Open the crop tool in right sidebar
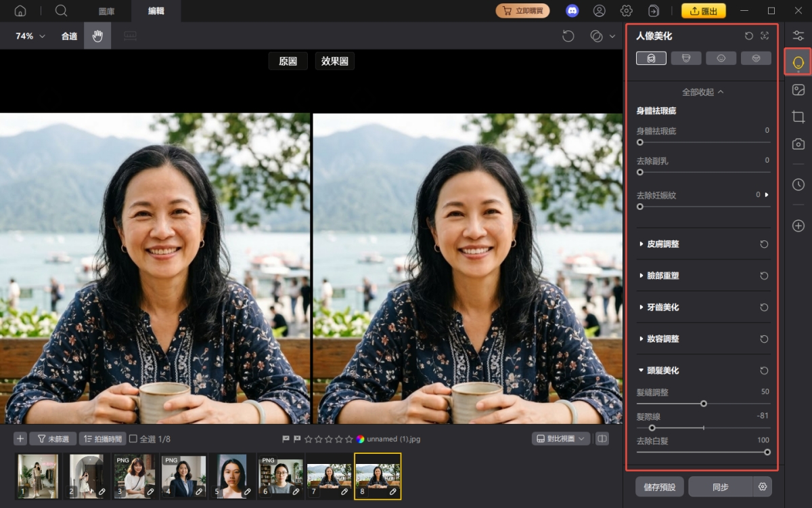This screenshot has width=812, height=508. tap(798, 117)
